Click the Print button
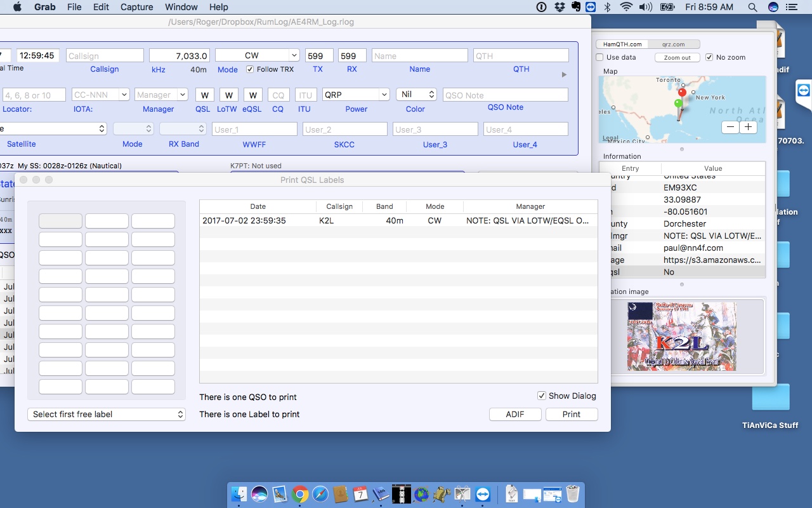The width and height of the screenshot is (812, 508). pos(571,414)
